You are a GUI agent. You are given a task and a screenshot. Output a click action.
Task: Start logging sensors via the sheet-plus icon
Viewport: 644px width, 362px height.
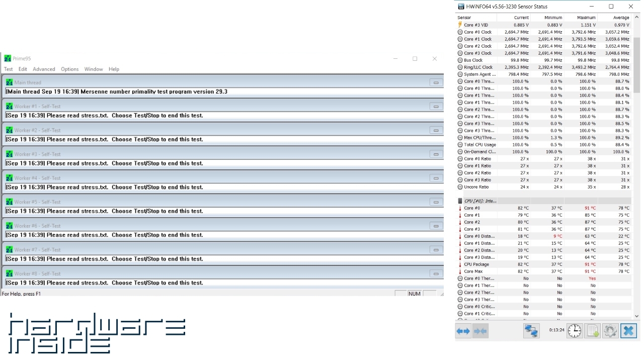tap(593, 331)
